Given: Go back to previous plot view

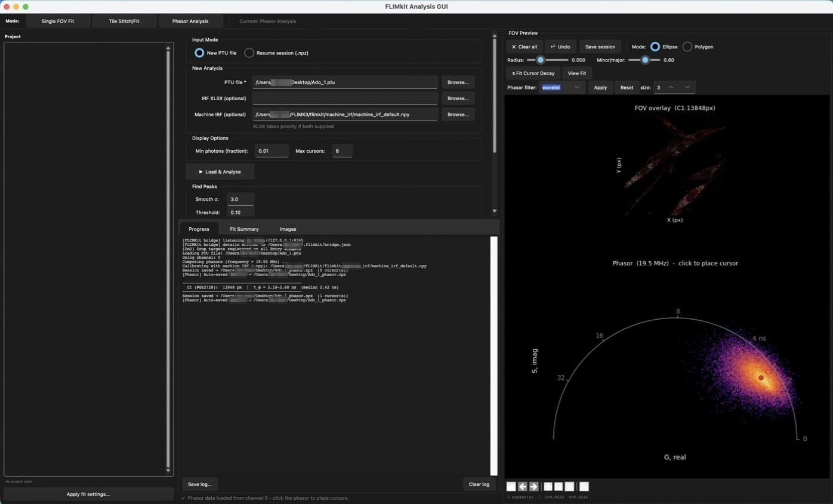Looking at the screenshot, I should click(x=522, y=487).
